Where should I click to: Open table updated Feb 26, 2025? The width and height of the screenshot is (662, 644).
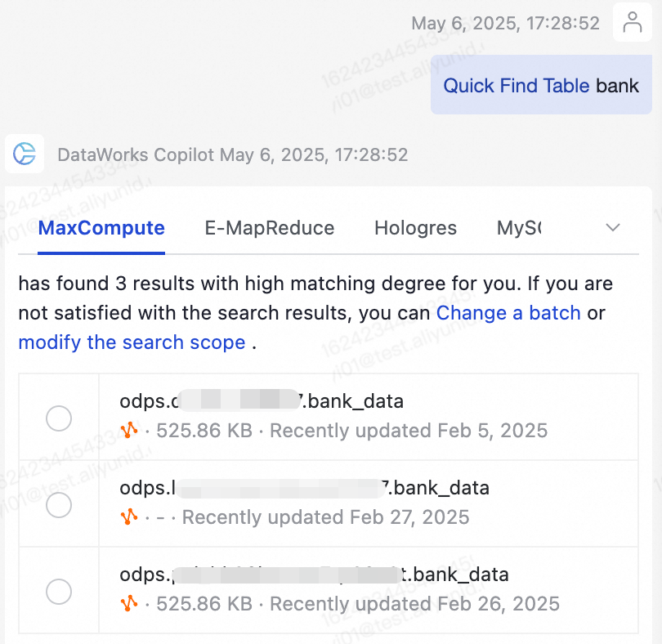tap(314, 575)
